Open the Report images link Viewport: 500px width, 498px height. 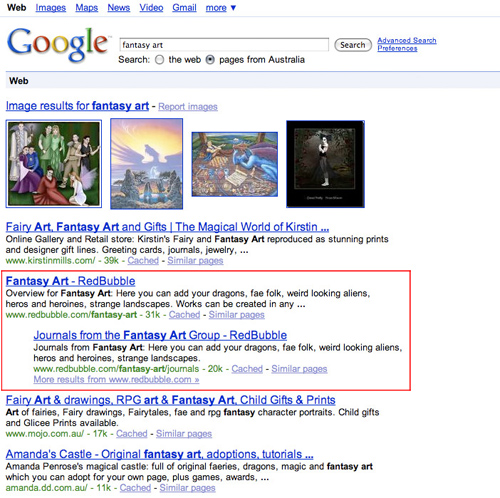click(x=188, y=107)
